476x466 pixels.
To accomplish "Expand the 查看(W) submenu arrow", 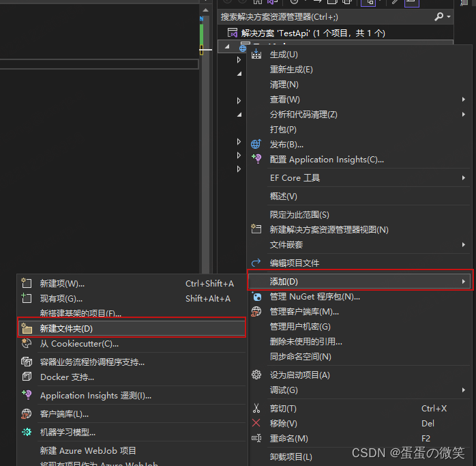I will tap(463, 100).
